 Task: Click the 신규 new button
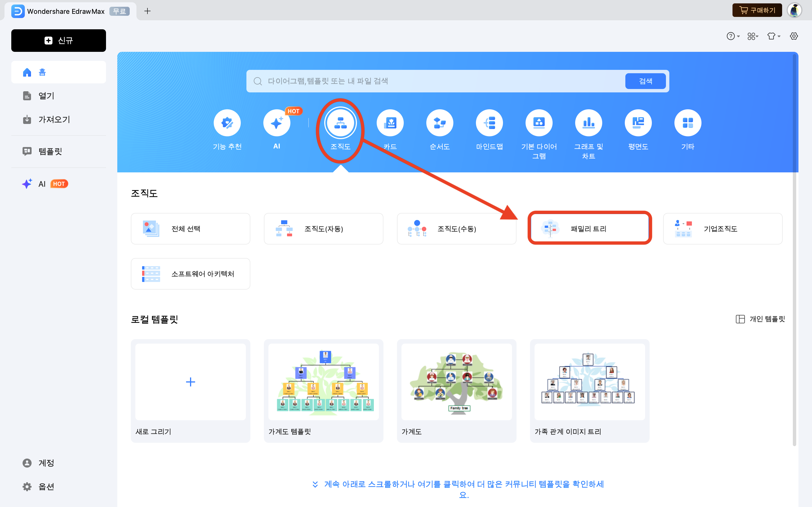pos(59,41)
